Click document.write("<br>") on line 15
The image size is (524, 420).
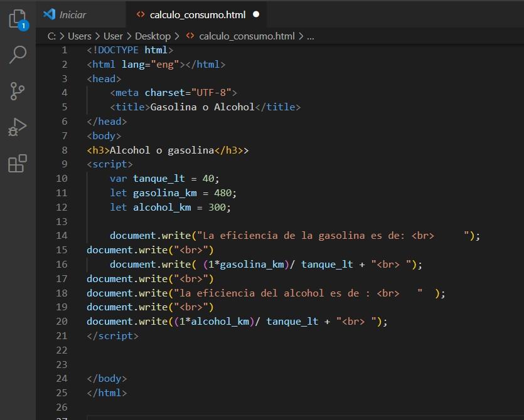point(150,250)
